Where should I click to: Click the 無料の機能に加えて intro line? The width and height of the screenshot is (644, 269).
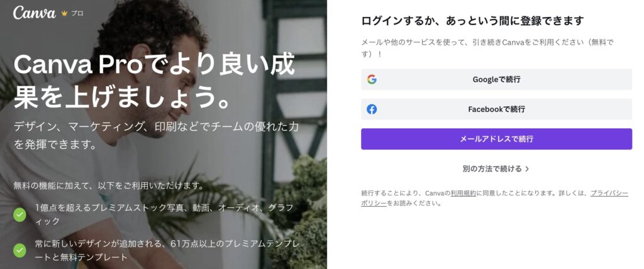pos(109,185)
